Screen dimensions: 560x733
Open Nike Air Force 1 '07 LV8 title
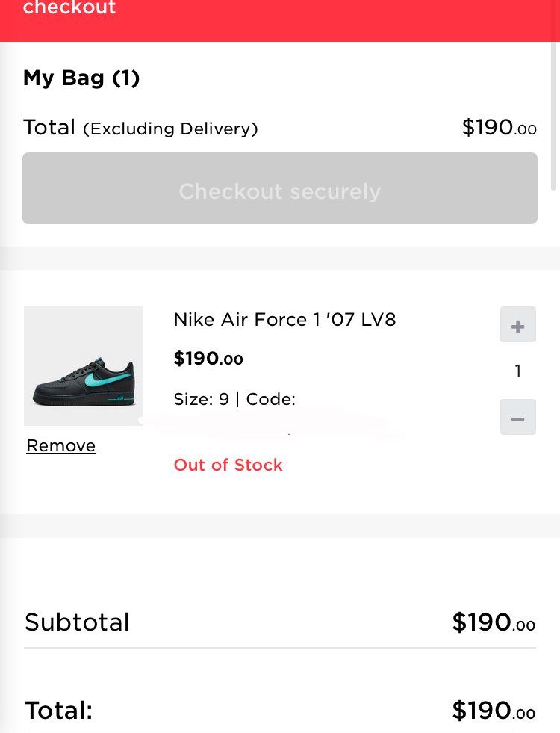(285, 320)
